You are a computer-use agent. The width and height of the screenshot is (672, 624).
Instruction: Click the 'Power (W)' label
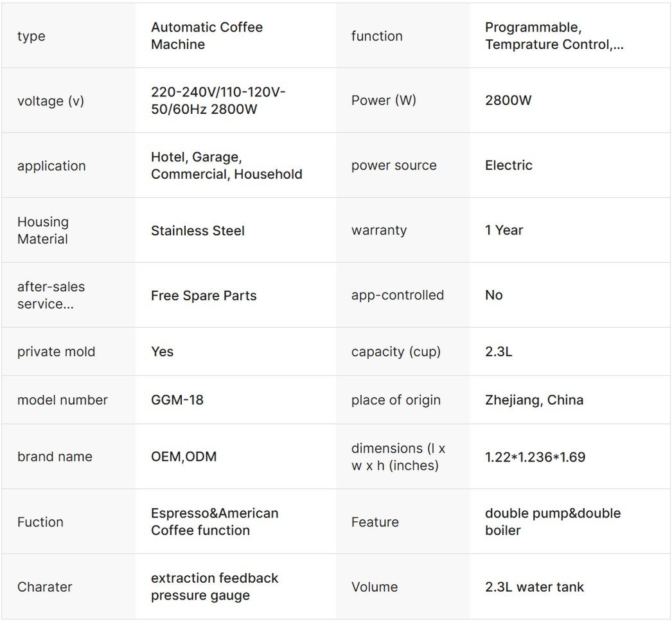(x=383, y=101)
